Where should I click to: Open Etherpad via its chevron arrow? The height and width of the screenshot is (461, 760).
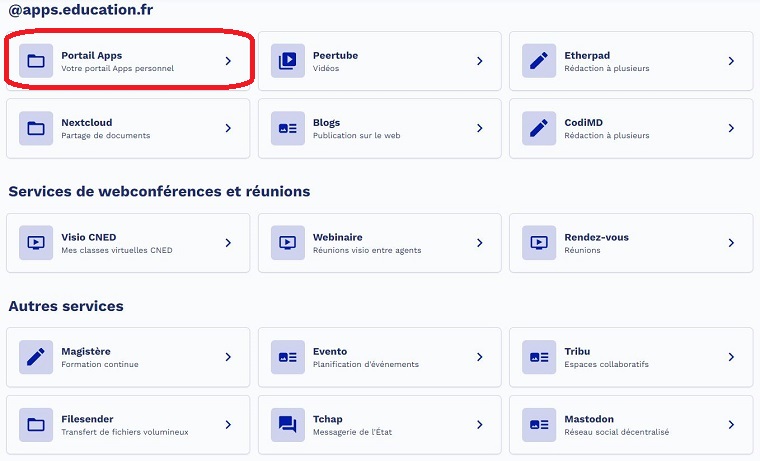pos(731,61)
